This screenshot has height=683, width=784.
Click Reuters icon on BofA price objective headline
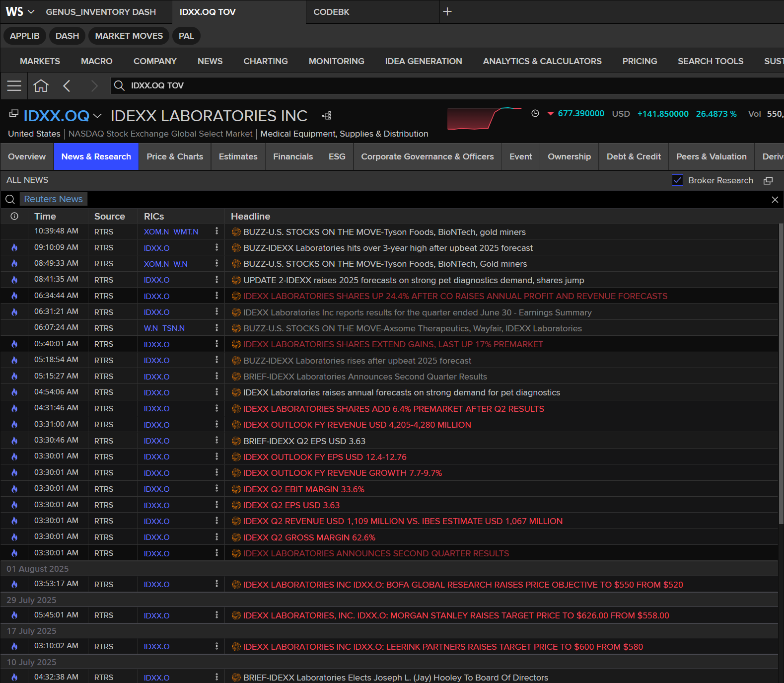point(236,584)
